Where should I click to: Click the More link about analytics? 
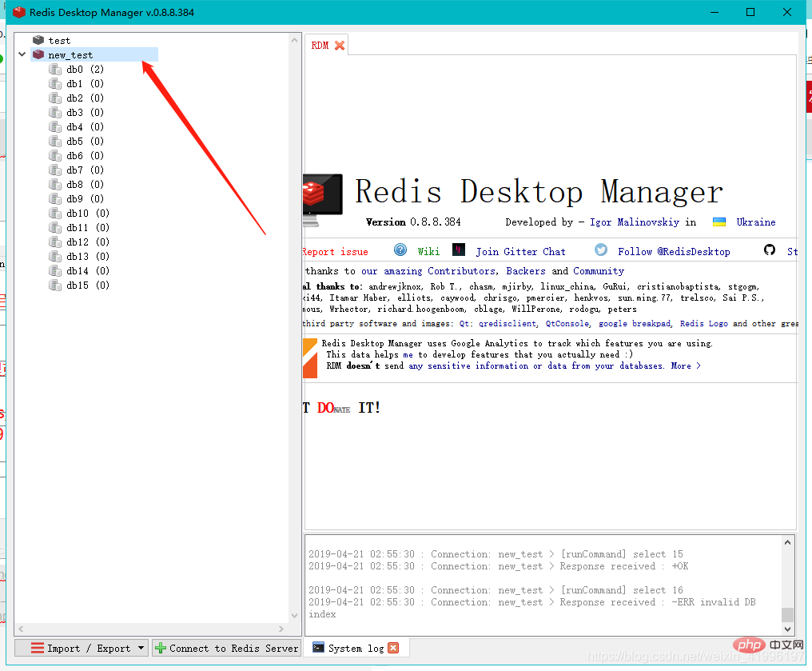[x=686, y=365]
